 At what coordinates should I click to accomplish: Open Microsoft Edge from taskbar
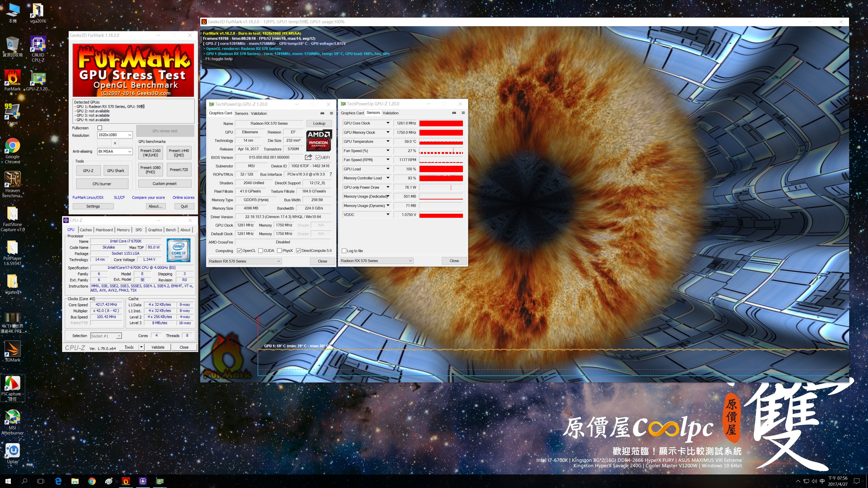click(x=58, y=481)
